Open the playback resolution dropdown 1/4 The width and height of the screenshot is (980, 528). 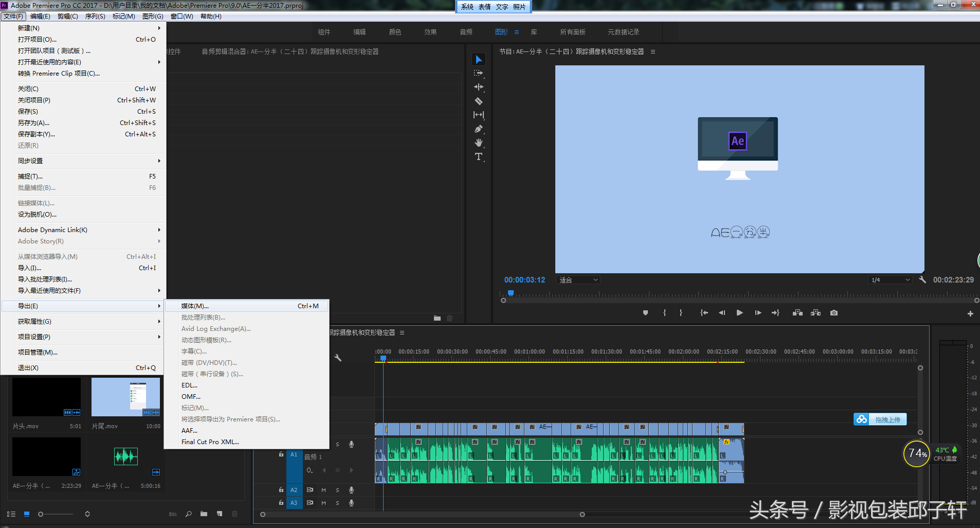click(x=891, y=280)
